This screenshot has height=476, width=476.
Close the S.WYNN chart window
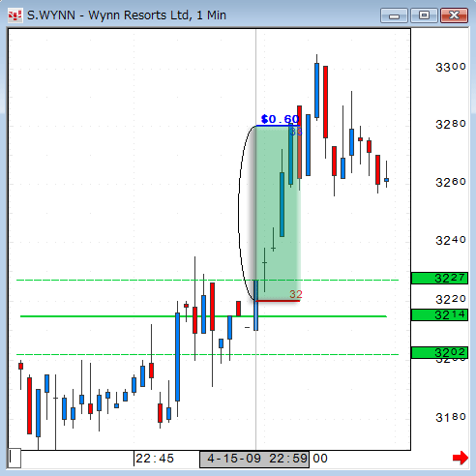(454, 15)
